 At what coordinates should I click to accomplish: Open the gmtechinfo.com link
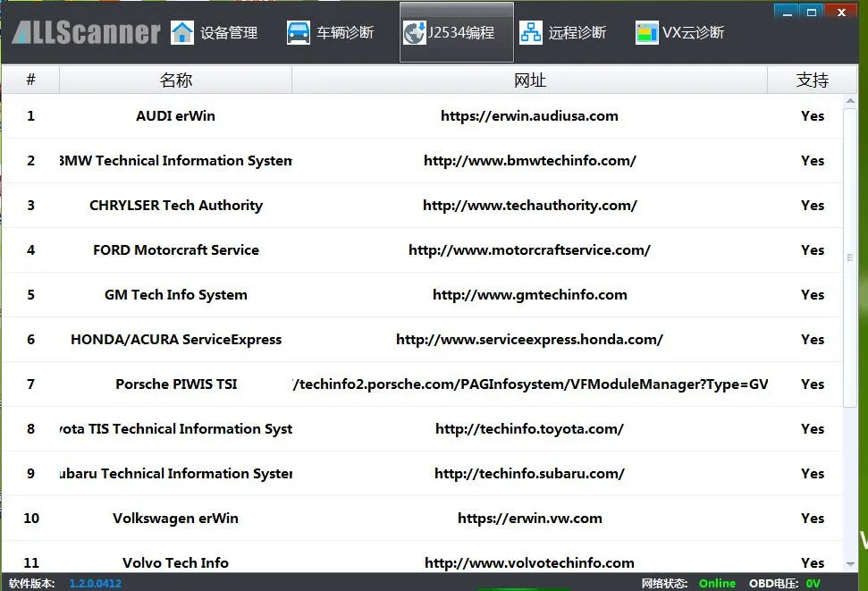pos(530,295)
